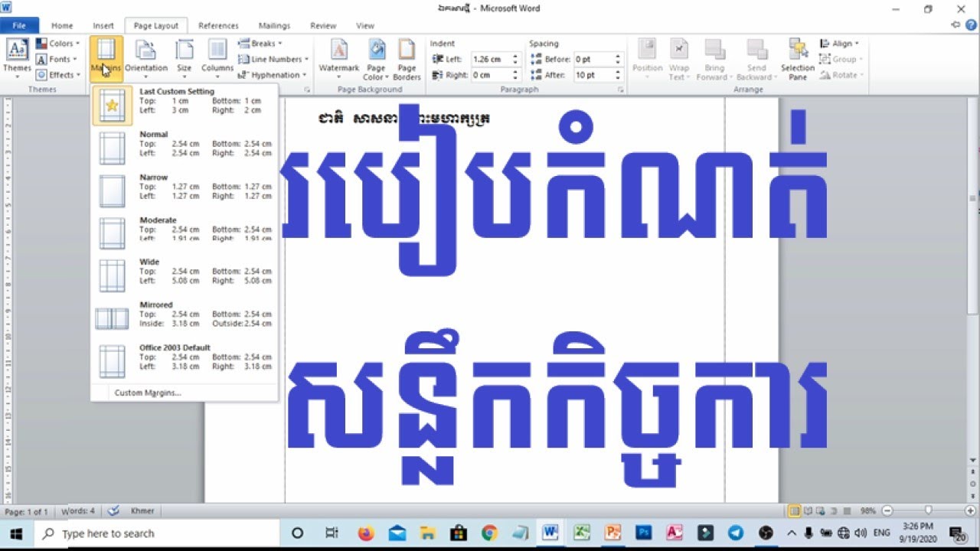Viewport: 980px width, 551px height.
Task: Switch to Draft view in status bar
Action: [x=848, y=510]
